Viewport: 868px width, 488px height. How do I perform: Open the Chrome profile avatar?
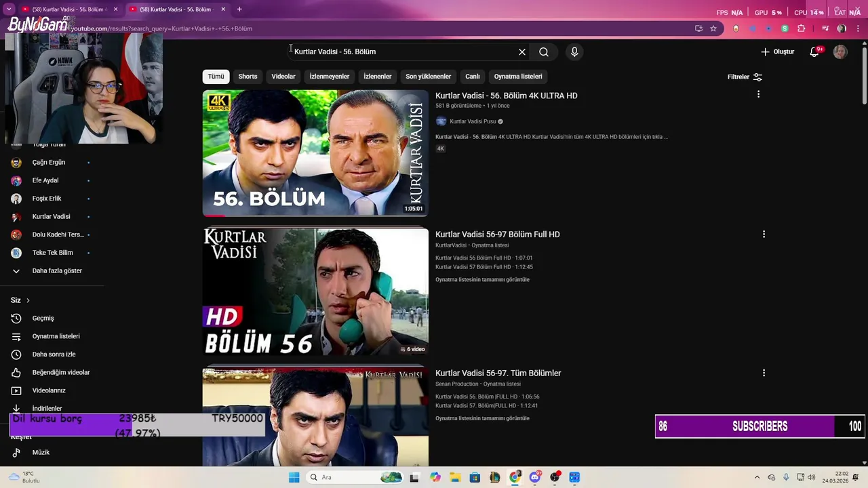pyautogui.click(x=842, y=28)
